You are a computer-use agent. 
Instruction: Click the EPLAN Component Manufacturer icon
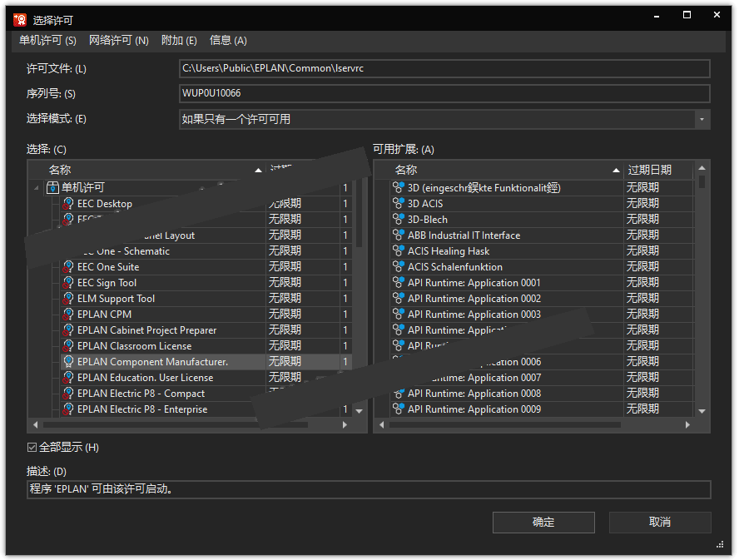tap(68, 362)
